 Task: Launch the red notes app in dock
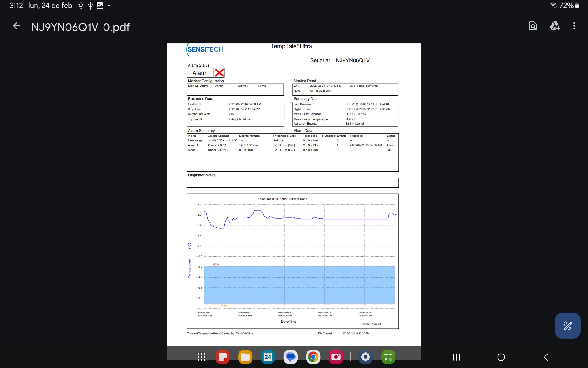click(223, 357)
